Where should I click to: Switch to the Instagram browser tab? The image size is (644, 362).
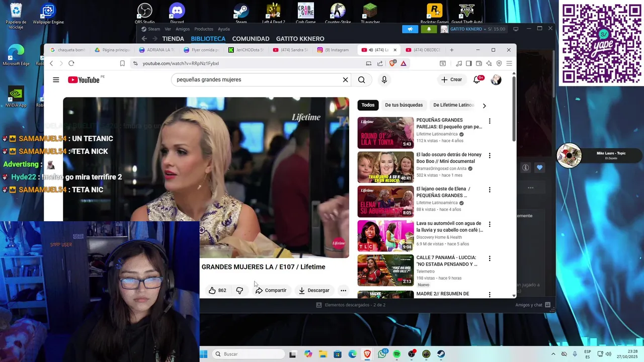point(333,50)
